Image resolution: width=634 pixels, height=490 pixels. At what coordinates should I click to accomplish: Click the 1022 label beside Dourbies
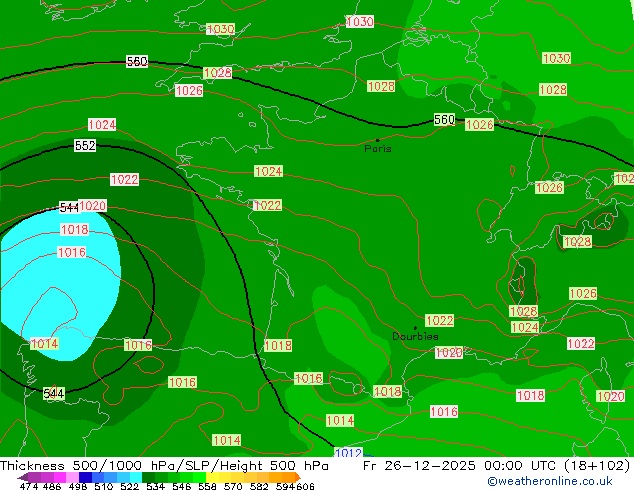pos(440,321)
